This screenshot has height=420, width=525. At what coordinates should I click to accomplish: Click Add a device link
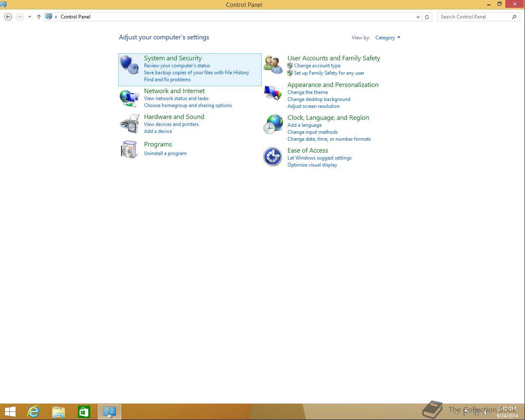point(158,131)
